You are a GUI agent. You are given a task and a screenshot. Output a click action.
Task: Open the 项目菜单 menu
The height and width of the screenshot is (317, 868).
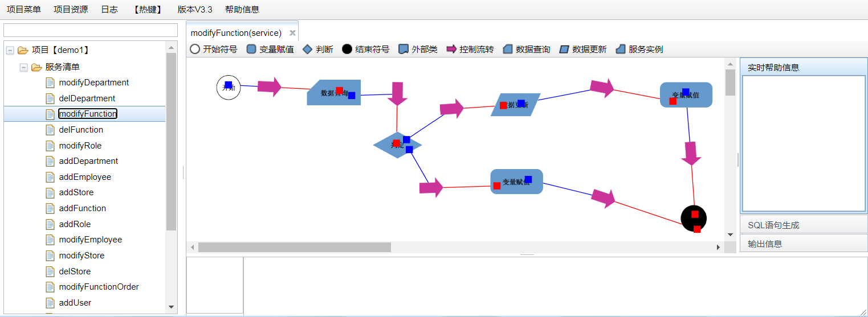23,9
